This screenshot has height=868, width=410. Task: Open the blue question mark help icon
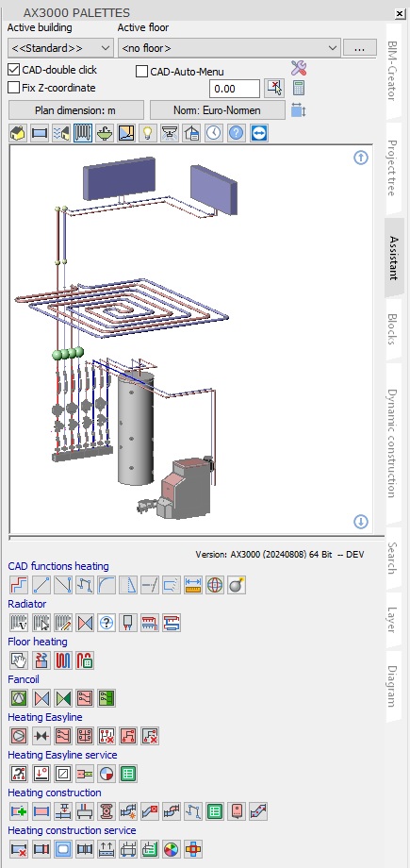coord(237,133)
